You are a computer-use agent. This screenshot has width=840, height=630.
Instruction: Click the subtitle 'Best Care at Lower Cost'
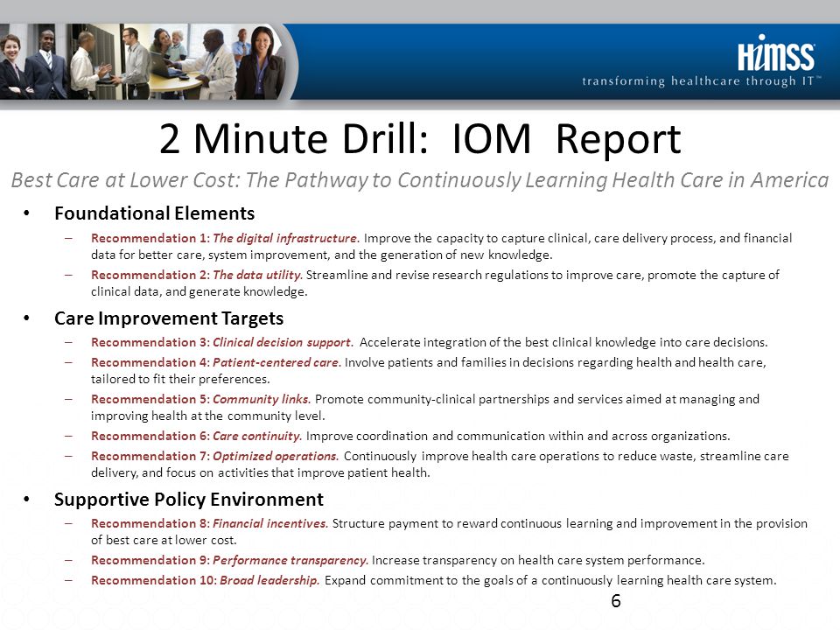pos(124,180)
